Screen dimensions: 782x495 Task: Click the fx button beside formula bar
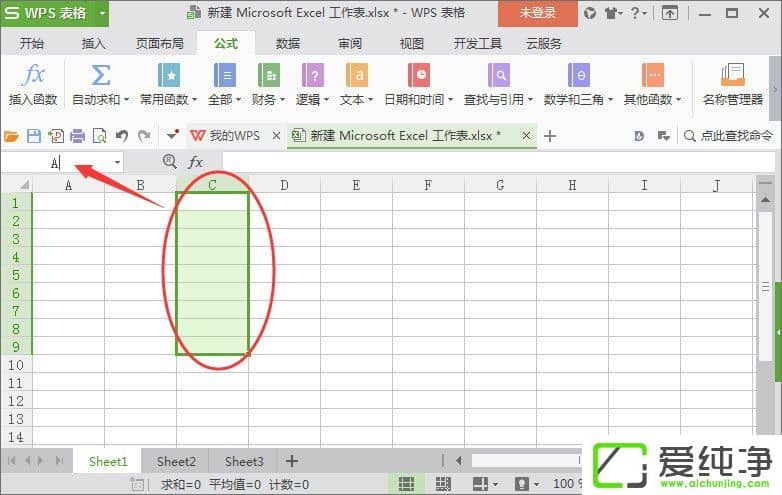[196, 162]
